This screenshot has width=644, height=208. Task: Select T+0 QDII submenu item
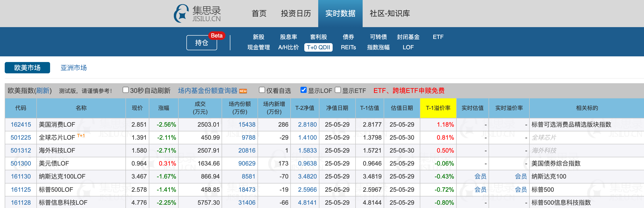pyautogui.click(x=318, y=47)
